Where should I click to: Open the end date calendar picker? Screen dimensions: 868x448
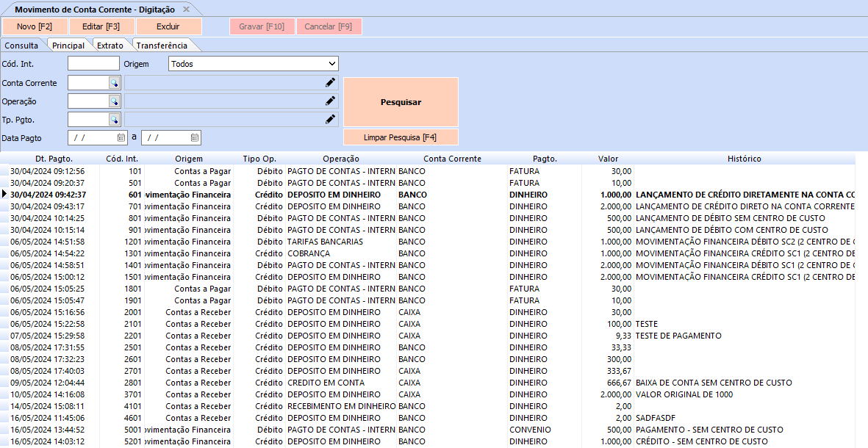coord(194,137)
